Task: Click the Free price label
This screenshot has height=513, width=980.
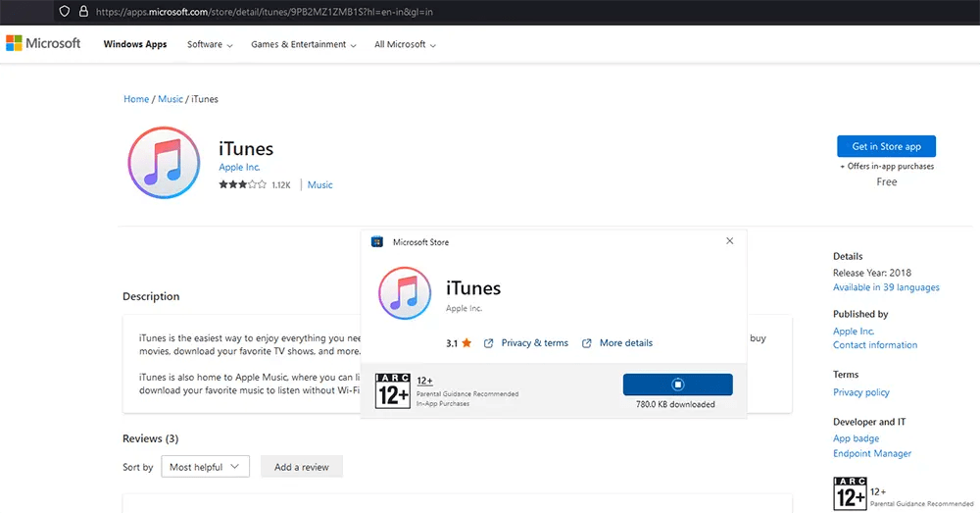Action: click(x=886, y=181)
